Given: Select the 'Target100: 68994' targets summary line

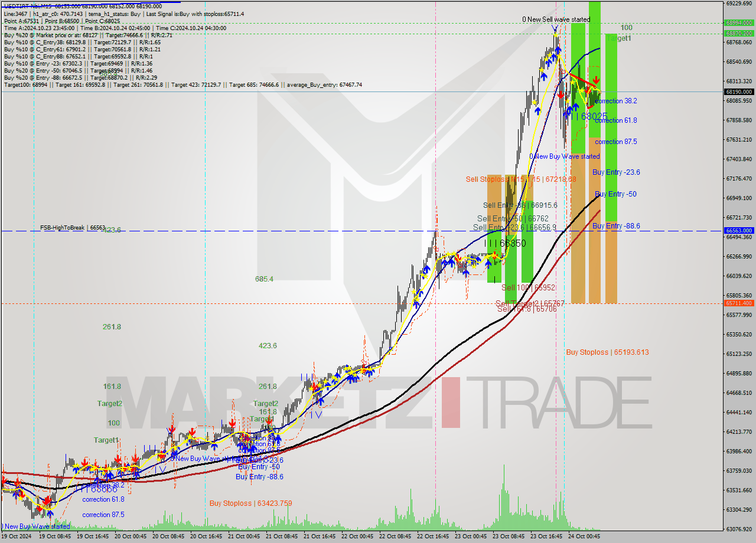Looking at the screenshot, I should [183, 85].
